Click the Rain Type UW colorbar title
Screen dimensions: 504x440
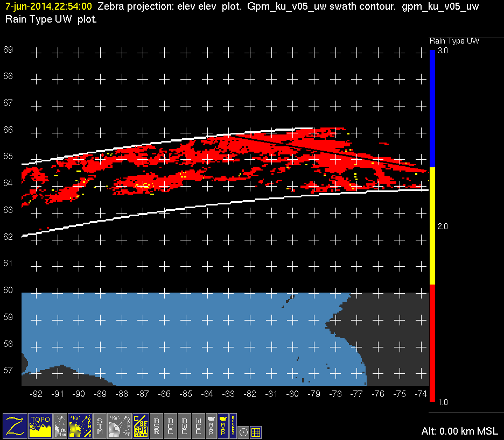click(454, 41)
